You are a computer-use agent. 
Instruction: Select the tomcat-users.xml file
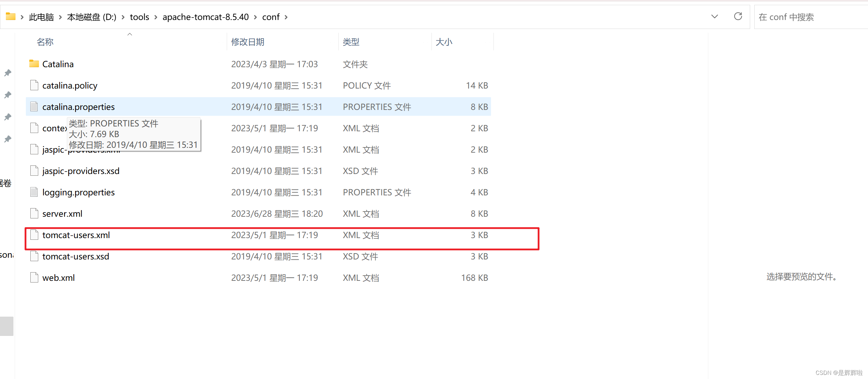[76, 235]
